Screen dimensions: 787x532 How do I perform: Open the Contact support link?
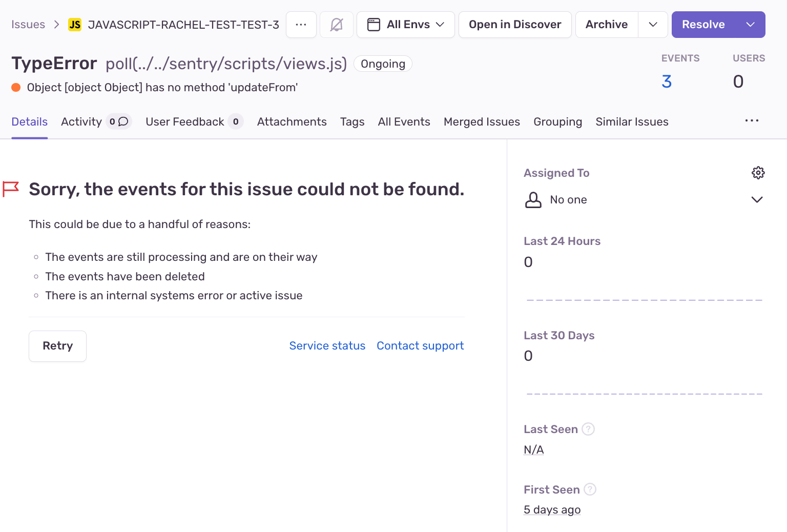pyautogui.click(x=420, y=345)
